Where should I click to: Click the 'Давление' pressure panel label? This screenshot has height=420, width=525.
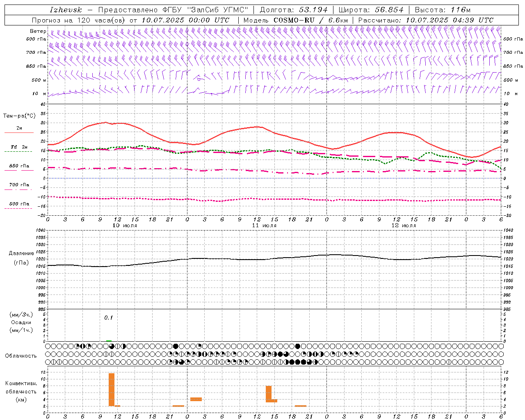point(21,253)
